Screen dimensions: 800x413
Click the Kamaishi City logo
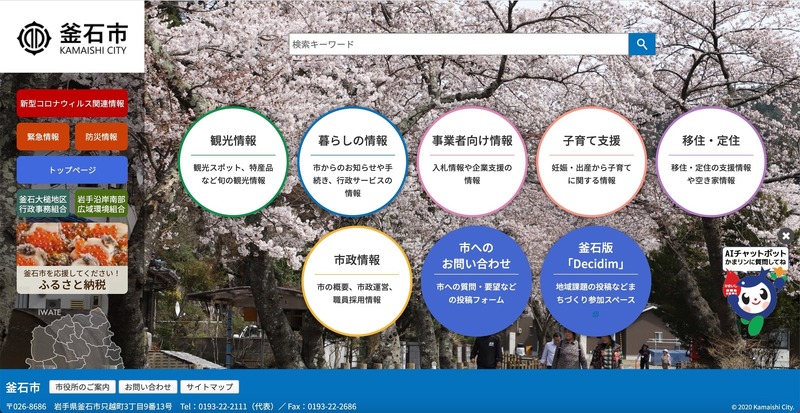[71, 37]
